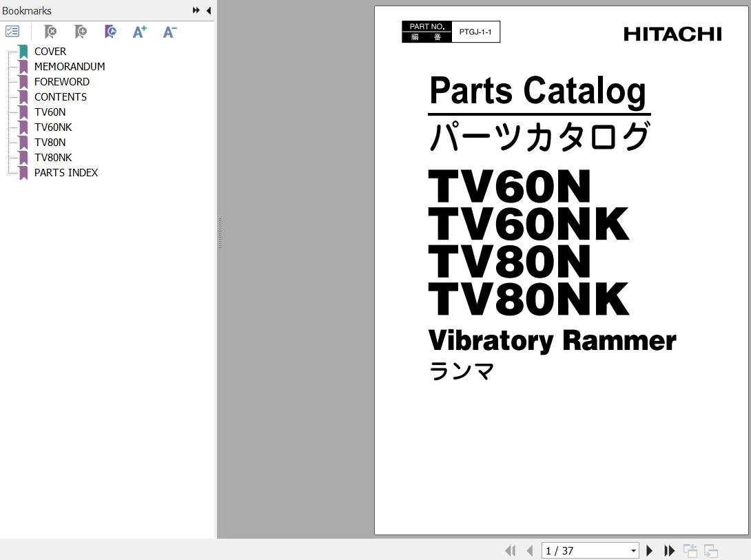Click the large TV60N title on page
The image size is (751, 560).
tap(509, 186)
